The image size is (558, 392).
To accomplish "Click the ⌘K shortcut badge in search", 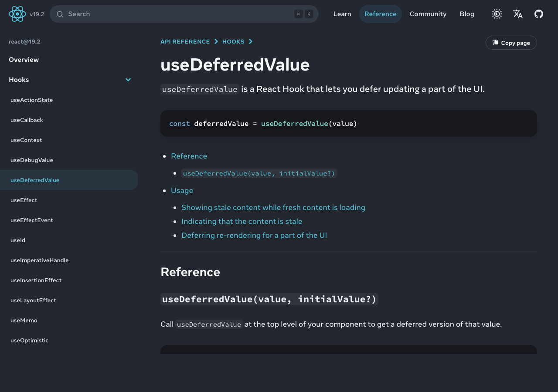I will point(303,14).
